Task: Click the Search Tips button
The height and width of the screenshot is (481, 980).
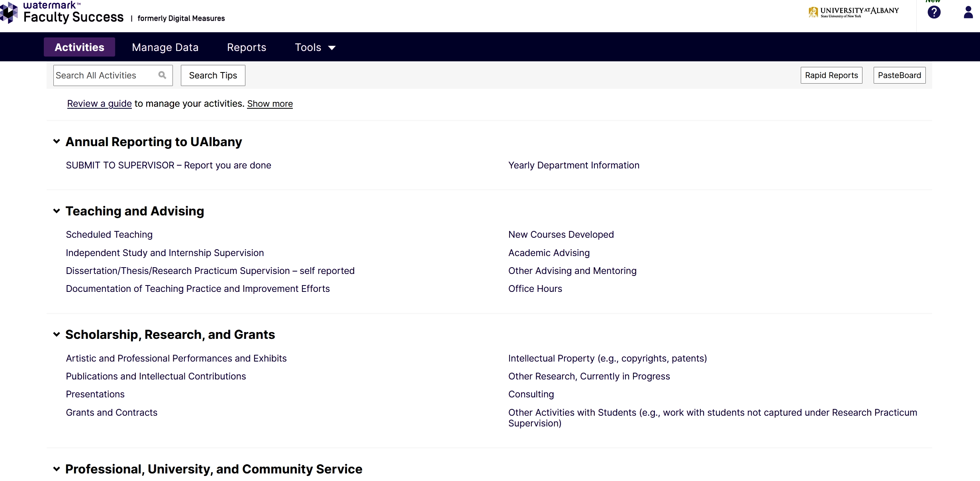Action: click(213, 75)
